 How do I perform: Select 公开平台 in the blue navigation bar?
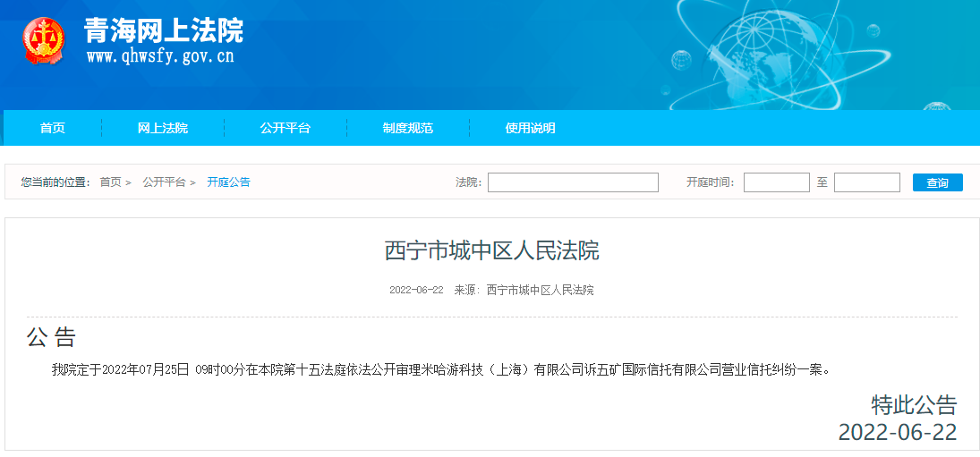(x=285, y=128)
